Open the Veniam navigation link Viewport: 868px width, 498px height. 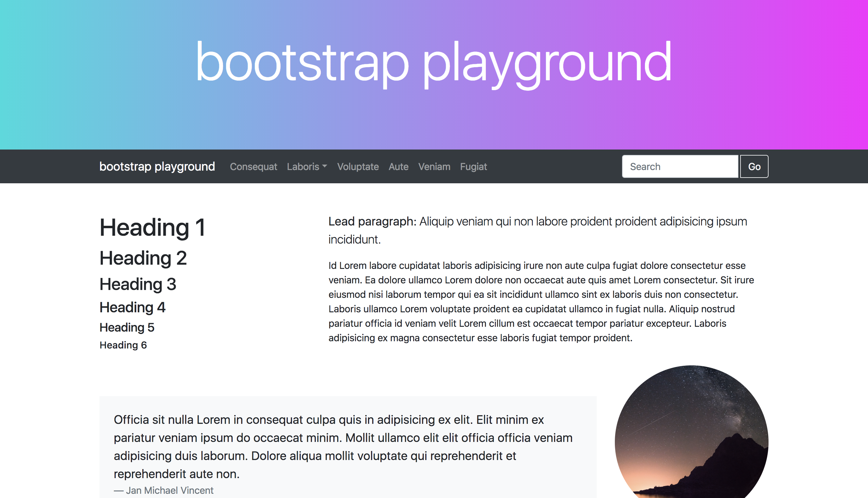tap(434, 167)
